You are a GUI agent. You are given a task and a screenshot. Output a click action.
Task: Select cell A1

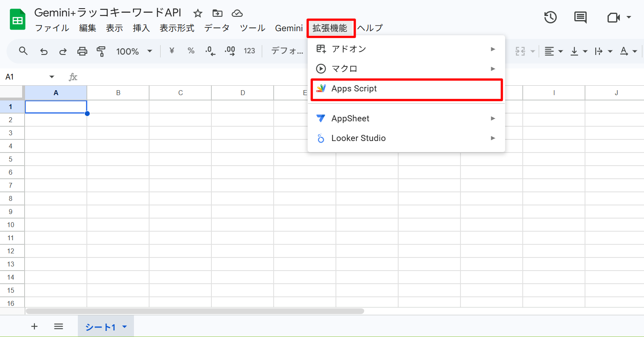click(x=56, y=107)
